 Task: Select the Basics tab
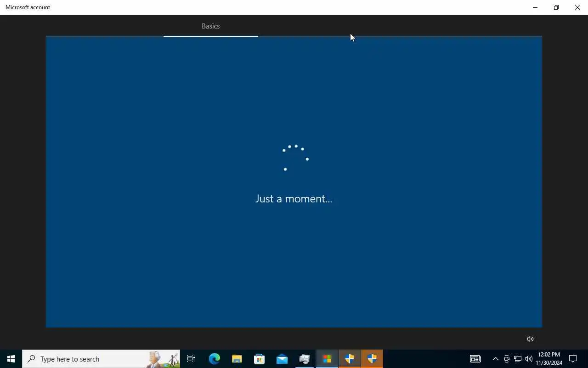[211, 26]
